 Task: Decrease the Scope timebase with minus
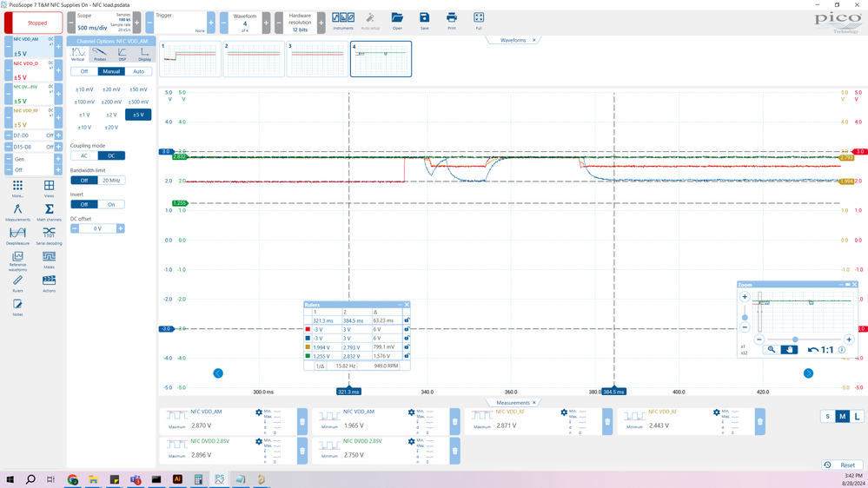tap(71, 23)
